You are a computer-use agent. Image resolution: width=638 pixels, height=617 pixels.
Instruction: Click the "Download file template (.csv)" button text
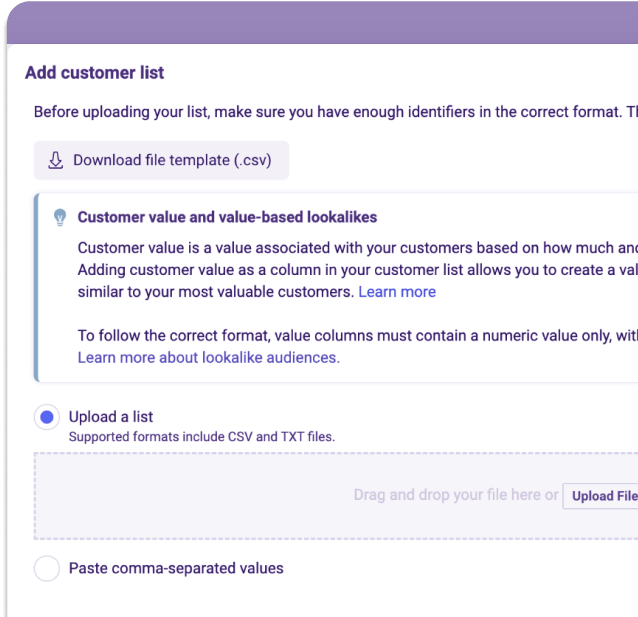click(x=165, y=160)
